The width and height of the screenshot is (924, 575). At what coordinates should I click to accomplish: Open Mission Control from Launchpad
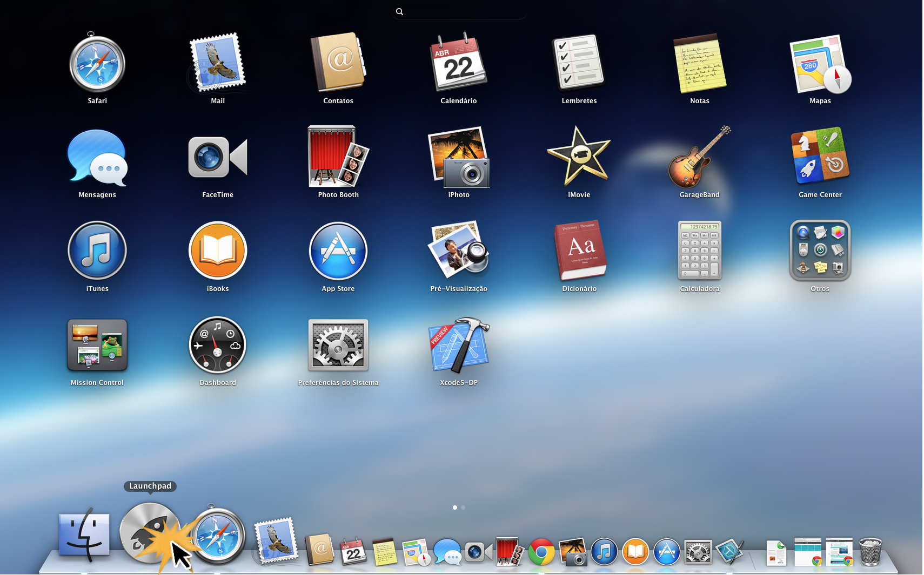(97, 344)
